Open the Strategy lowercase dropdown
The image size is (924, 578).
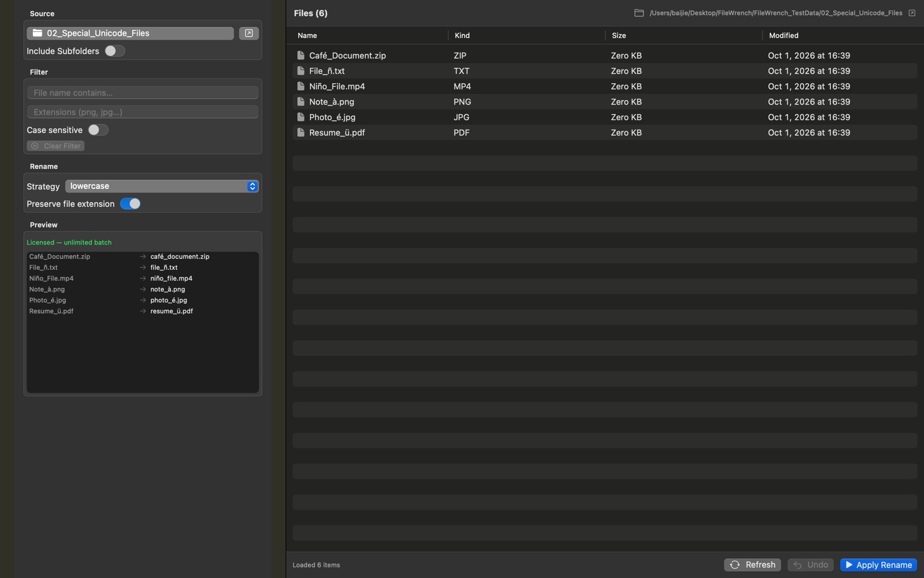(162, 186)
